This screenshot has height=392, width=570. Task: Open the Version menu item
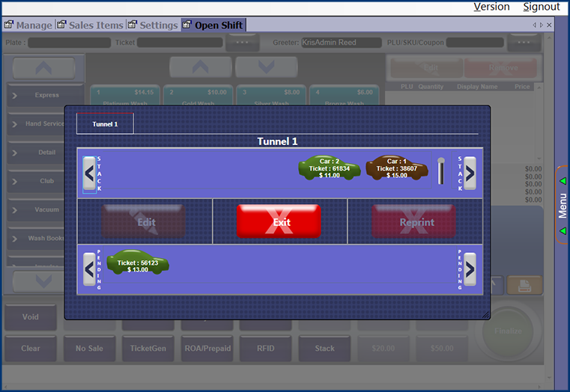(x=491, y=7)
